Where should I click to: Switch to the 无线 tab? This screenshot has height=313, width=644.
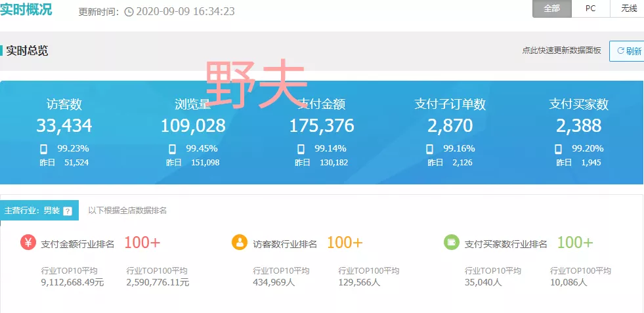coord(628,9)
